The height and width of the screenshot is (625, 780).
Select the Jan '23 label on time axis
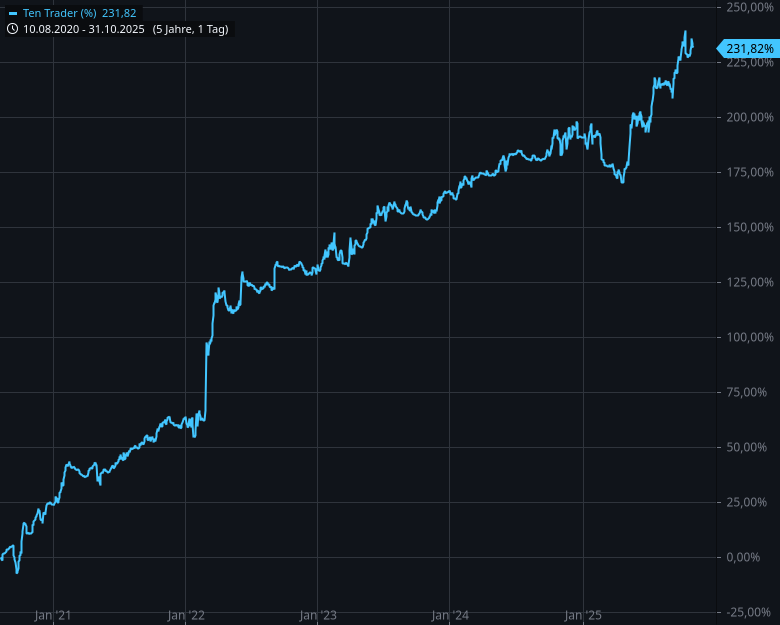point(317,615)
